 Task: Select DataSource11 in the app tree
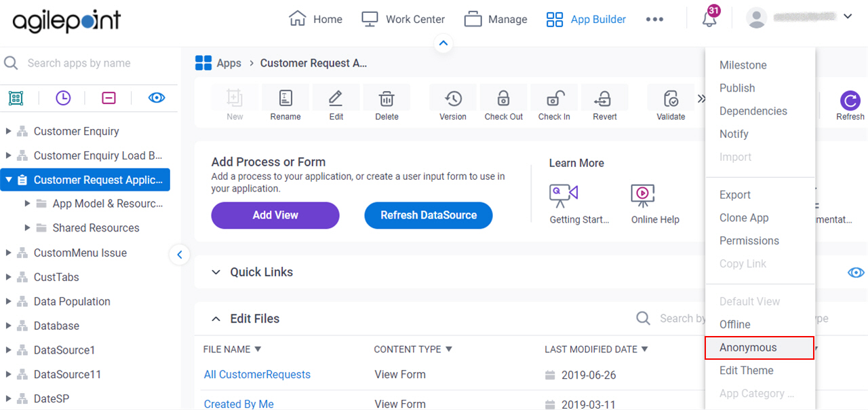pos(67,374)
